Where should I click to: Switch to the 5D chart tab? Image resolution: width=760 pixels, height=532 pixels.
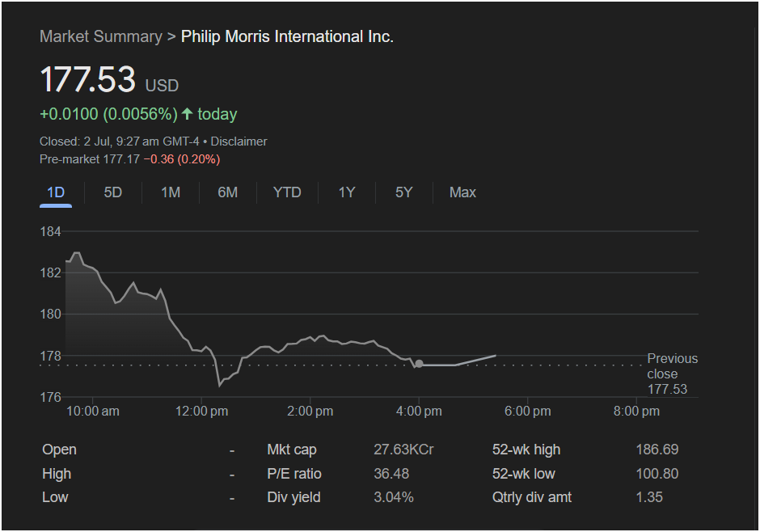click(113, 192)
